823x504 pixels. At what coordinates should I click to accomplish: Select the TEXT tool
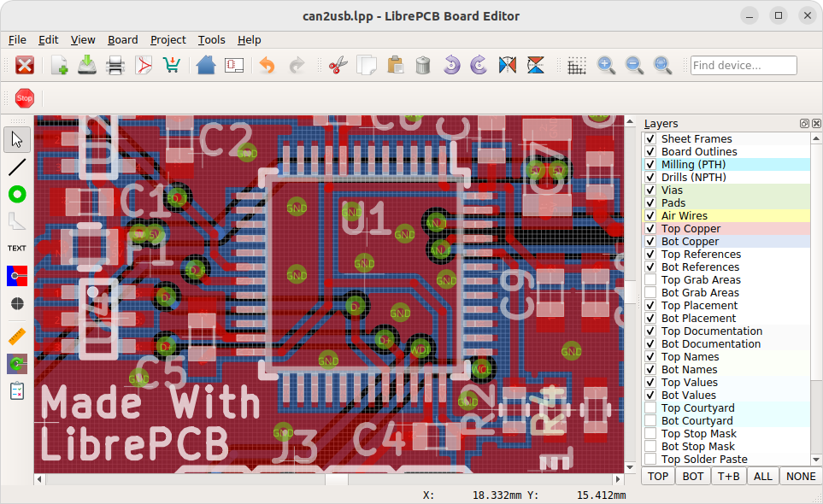click(x=17, y=248)
